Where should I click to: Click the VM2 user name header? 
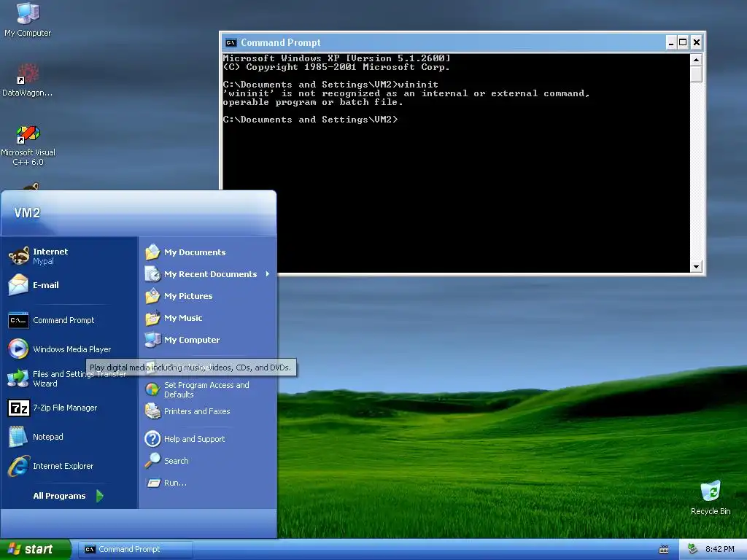pos(27,213)
